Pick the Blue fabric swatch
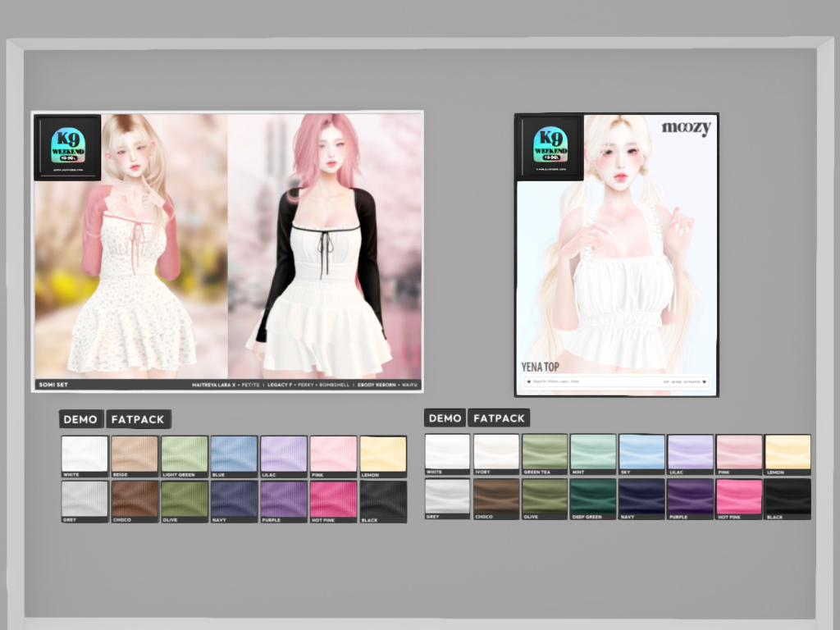 coord(234,454)
